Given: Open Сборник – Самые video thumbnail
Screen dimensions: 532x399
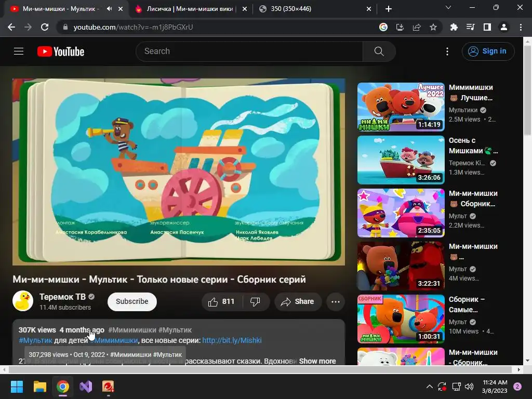Looking at the screenshot, I should [401, 319].
